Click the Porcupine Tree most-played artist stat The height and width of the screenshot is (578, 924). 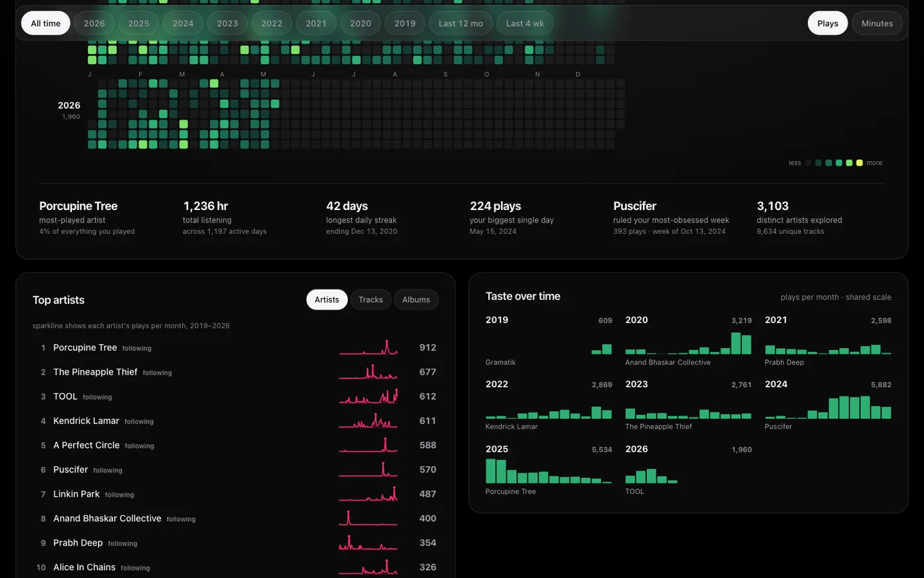tap(87, 218)
